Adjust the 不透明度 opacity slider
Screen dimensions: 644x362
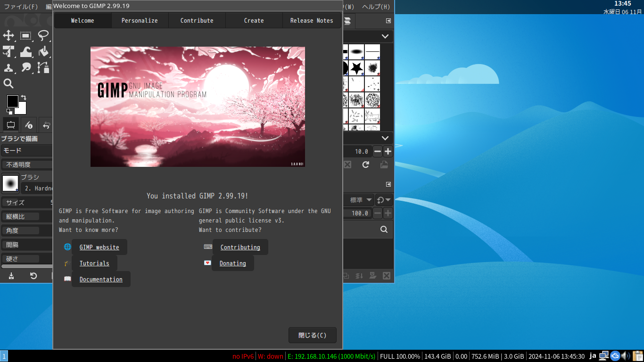point(27,165)
